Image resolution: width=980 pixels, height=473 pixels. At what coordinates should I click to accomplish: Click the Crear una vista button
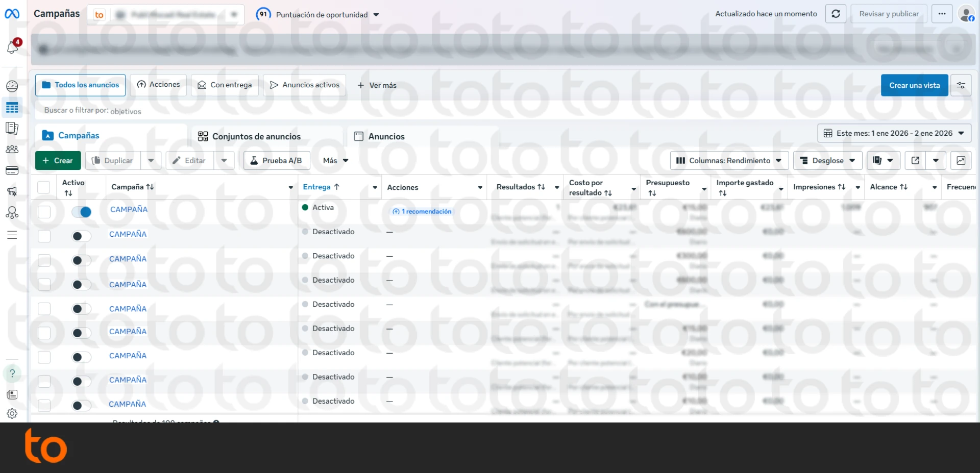(x=914, y=85)
